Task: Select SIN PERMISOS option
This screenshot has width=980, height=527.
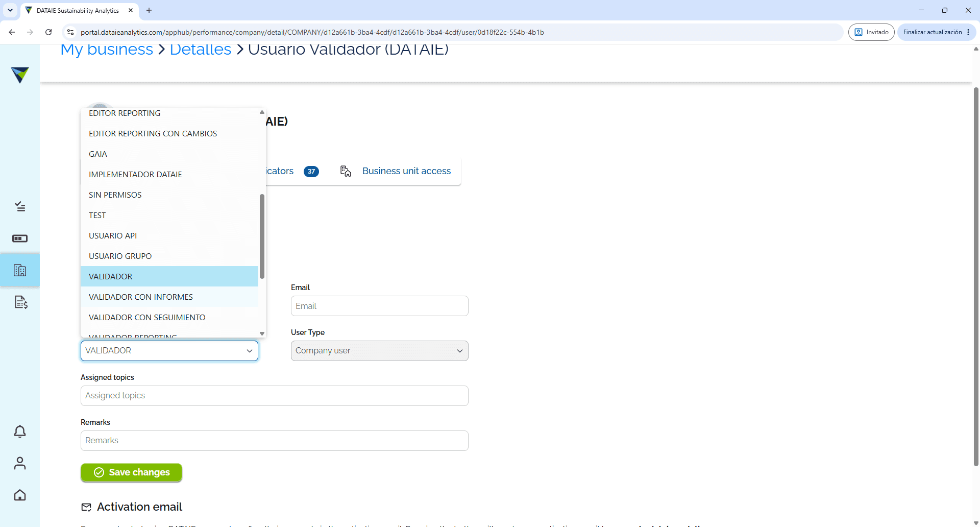Action: coord(169,195)
